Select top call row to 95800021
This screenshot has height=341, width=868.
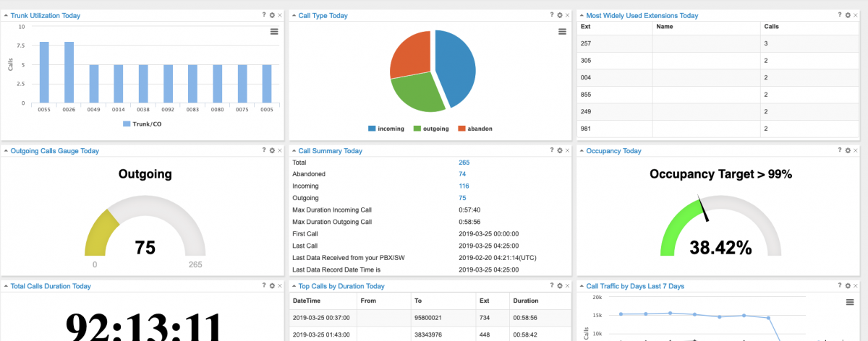coord(430,318)
